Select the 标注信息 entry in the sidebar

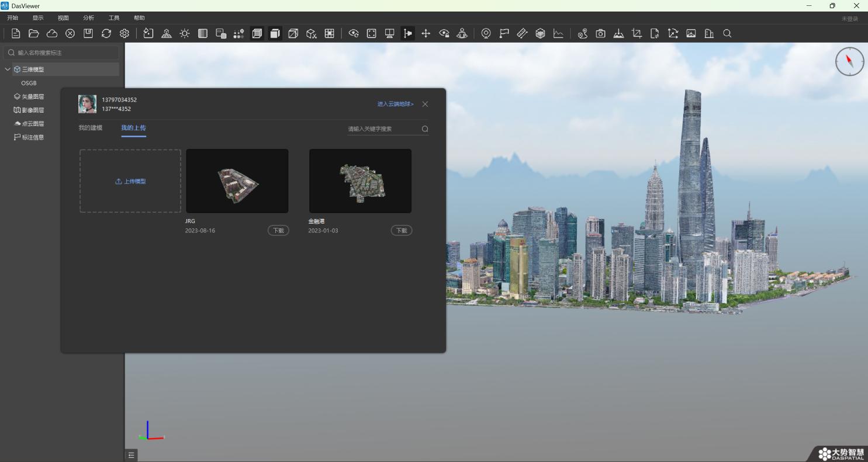(29, 137)
